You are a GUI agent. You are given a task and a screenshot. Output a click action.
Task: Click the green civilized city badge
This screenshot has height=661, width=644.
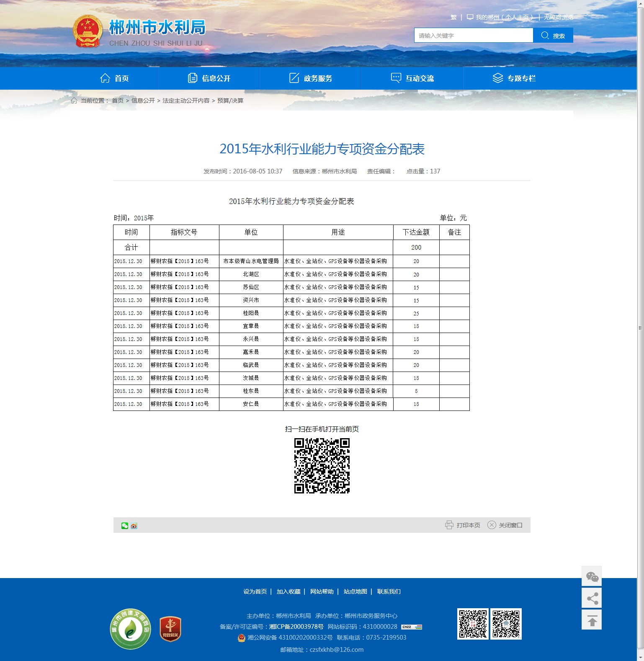131,629
